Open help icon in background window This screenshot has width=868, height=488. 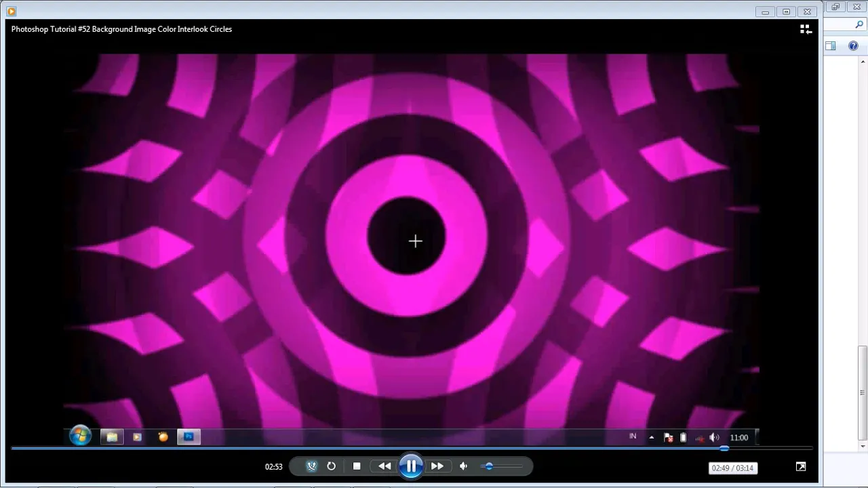853,46
